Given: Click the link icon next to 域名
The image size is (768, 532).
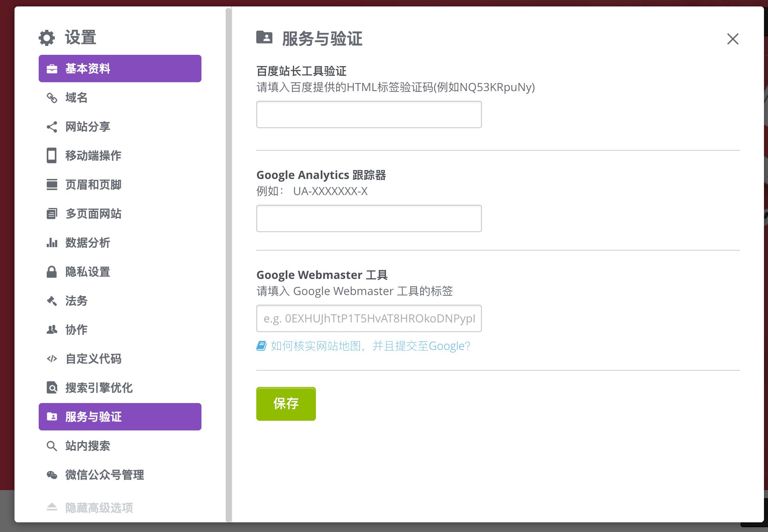Looking at the screenshot, I should click(x=52, y=98).
